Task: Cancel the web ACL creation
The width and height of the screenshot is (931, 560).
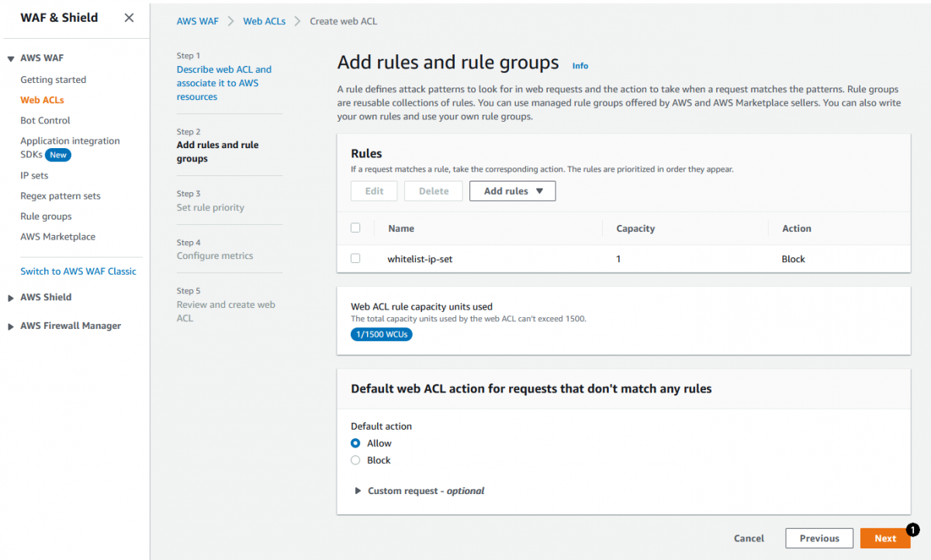Action: point(748,538)
